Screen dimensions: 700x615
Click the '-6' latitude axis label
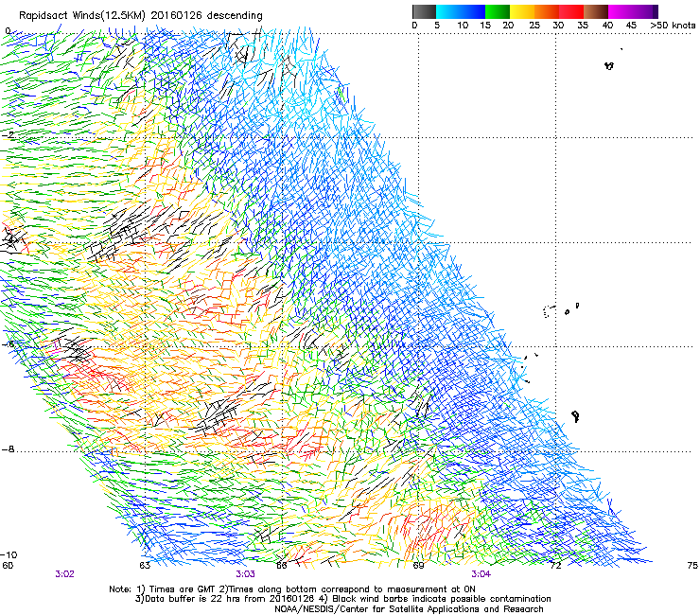[9, 343]
